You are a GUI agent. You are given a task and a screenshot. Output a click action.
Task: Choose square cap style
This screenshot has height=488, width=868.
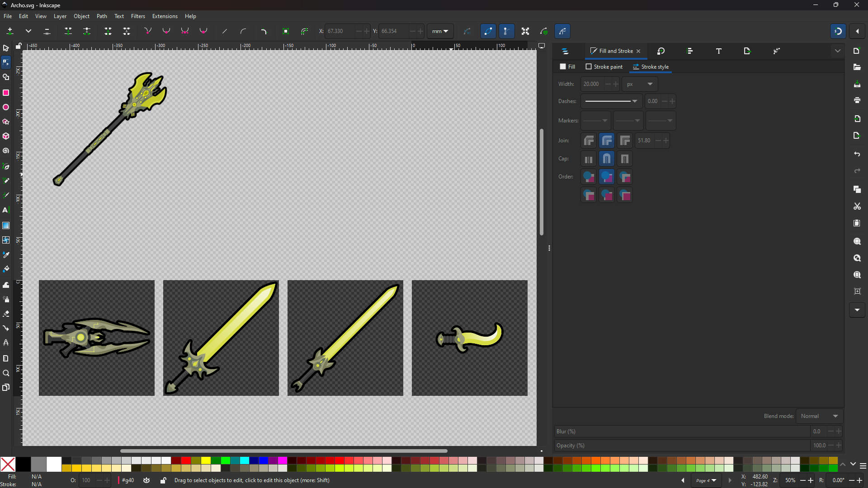[625, 159]
